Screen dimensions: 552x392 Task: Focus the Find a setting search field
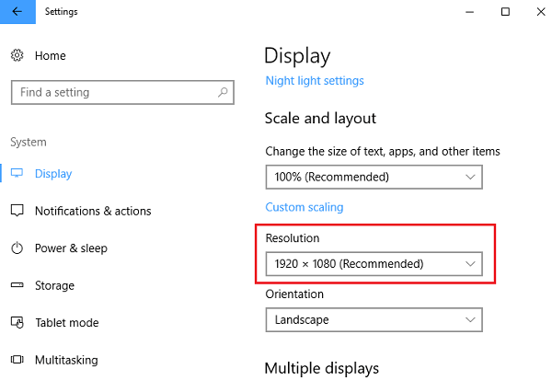point(110,93)
